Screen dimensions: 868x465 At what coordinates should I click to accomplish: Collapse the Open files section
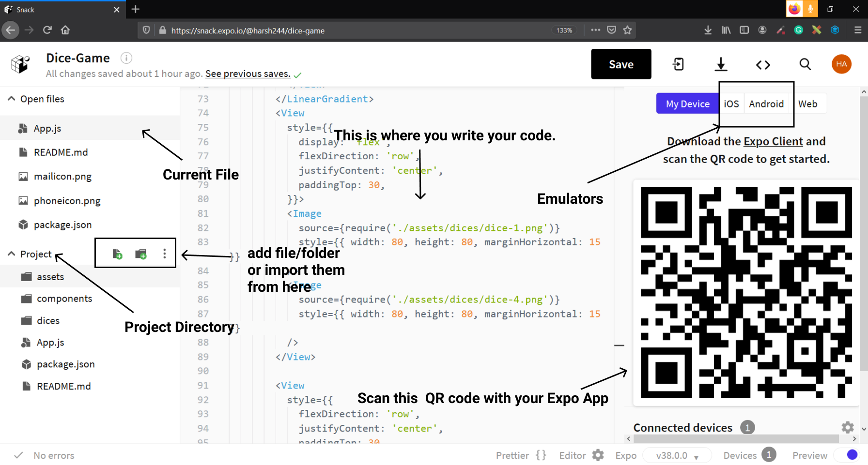point(12,99)
